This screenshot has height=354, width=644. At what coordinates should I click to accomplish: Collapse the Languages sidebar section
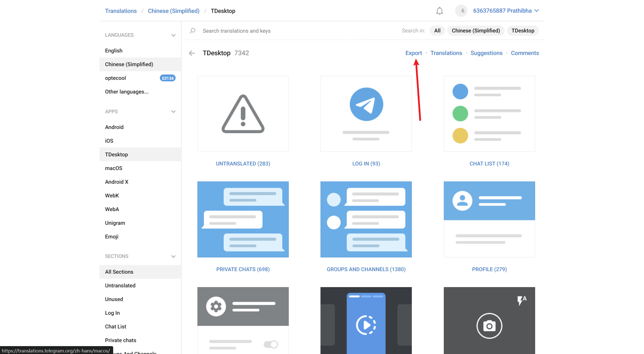(x=173, y=35)
